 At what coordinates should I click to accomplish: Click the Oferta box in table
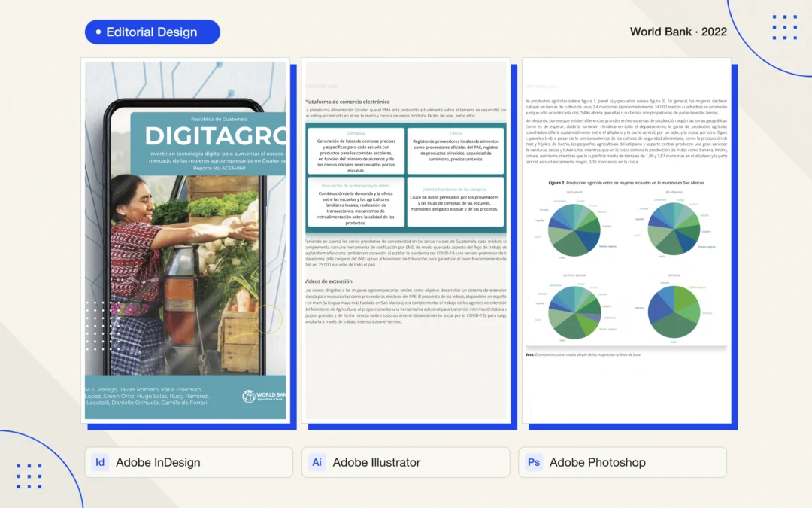click(456, 151)
